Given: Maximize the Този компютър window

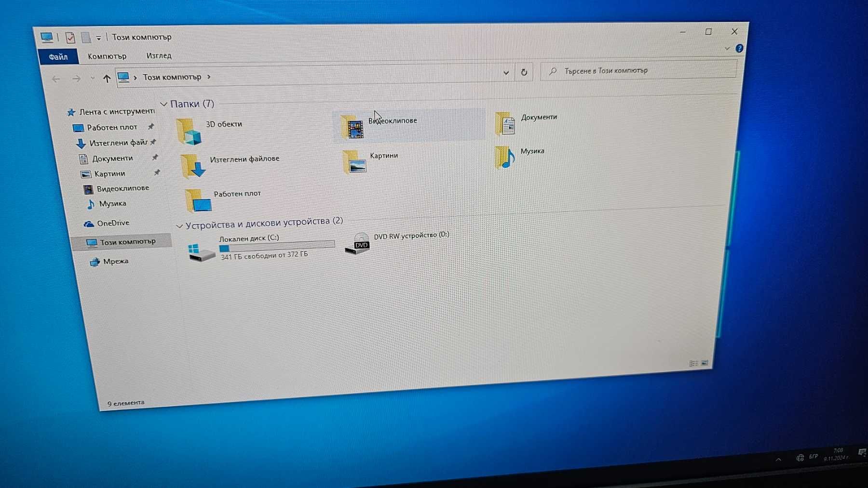Looking at the screenshot, I should [708, 32].
